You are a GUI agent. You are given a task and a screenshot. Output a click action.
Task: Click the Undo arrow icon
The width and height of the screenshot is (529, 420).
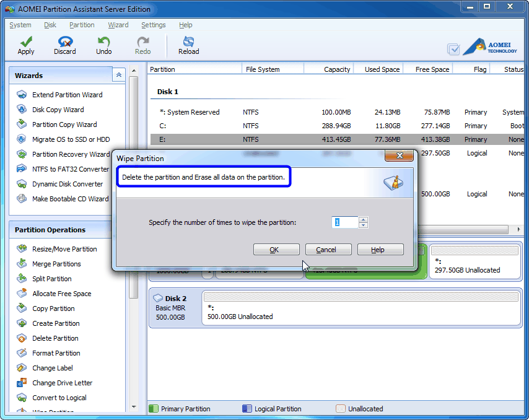103,42
